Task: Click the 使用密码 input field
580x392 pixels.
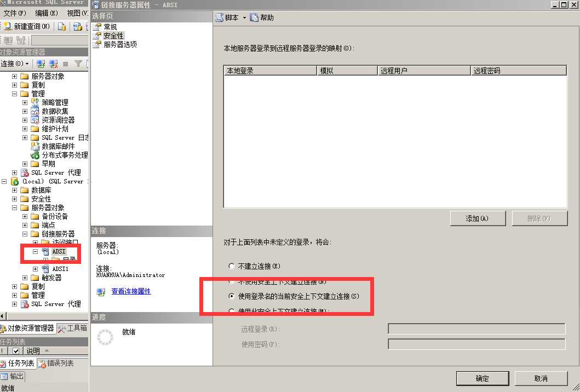Action: pos(476,344)
